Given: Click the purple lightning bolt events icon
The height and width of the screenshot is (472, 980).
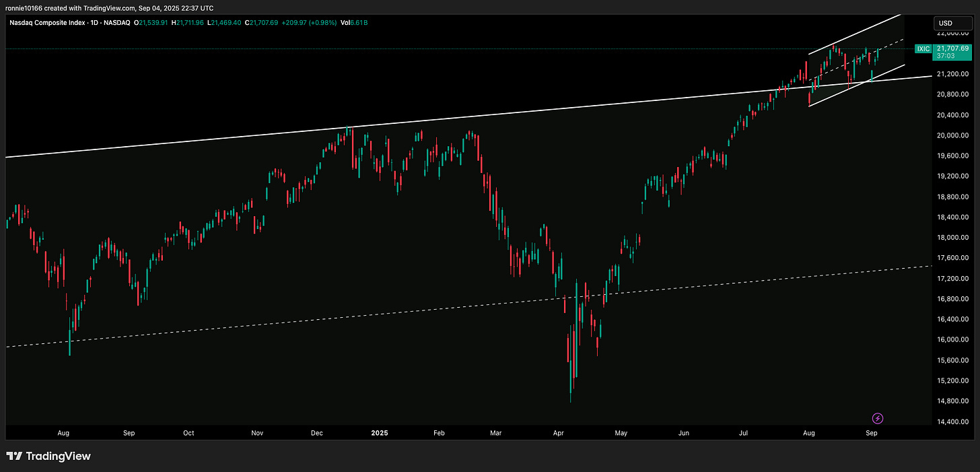Looking at the screenshot, I should click(877, 418).
